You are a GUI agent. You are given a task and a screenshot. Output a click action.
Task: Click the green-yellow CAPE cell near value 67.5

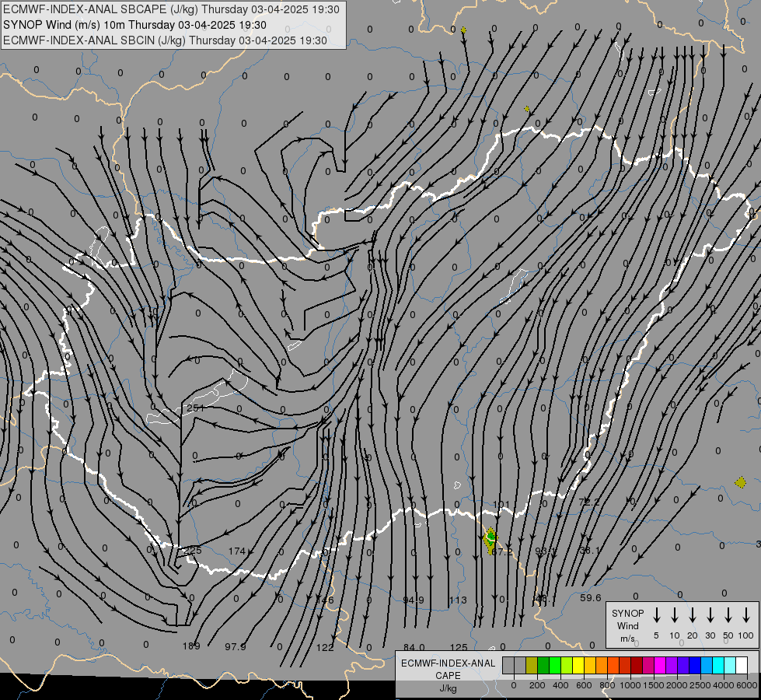click(x=490, y=541)
